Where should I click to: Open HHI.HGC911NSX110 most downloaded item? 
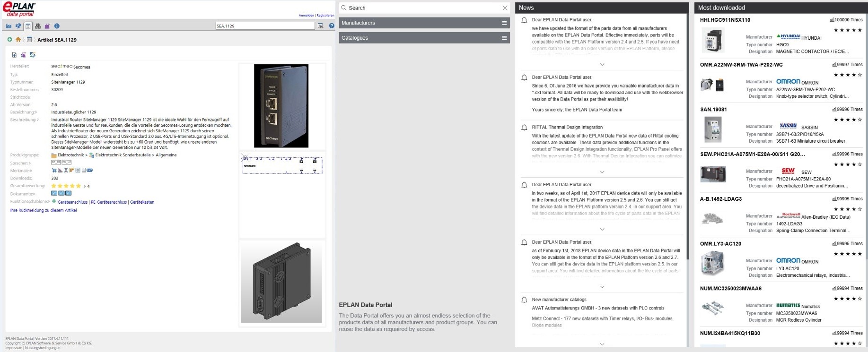(x=725, y=20)
